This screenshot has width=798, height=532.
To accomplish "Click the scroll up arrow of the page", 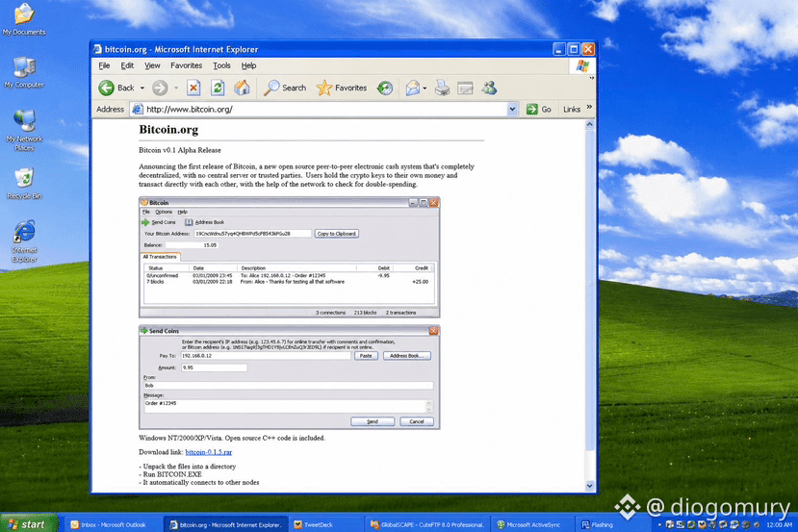I will pos(589,124).
